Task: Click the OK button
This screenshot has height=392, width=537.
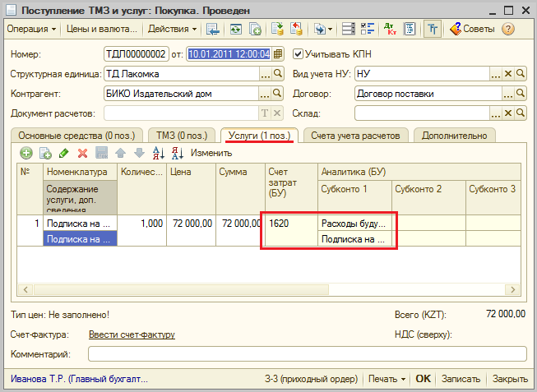Action: (423, 379)
